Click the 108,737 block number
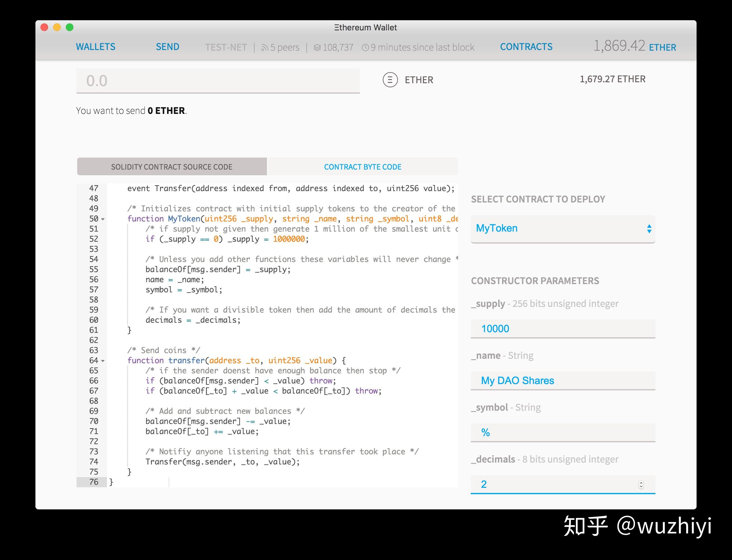The height and width of the screenshot is (560, 732). pyautogui.click(x=338, y=47)
